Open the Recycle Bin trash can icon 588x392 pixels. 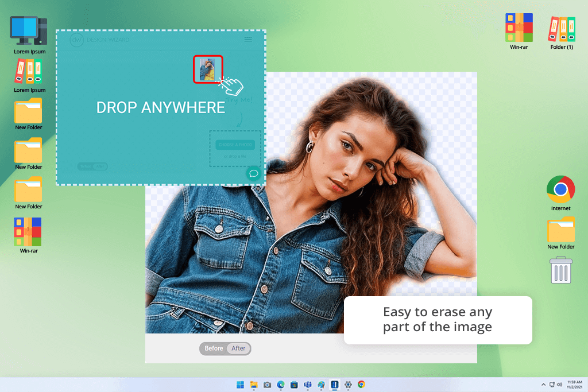(561, 270)
